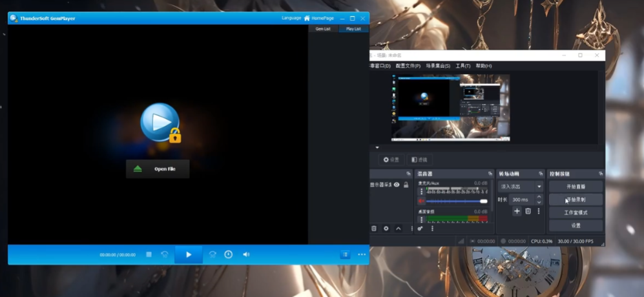The height and width of the screenshot is (297, 644).
Task: Click the CPU: 0.3% status text
Action: (541, 241)
